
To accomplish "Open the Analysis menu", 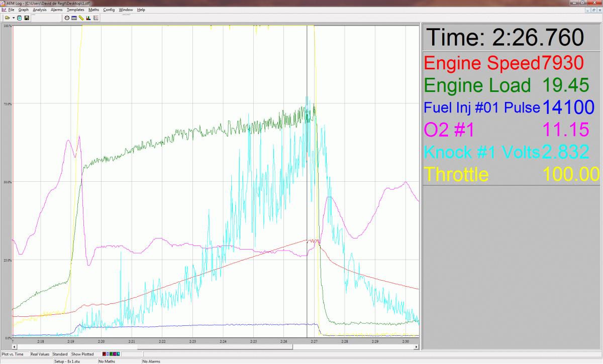I will [40, 10].
